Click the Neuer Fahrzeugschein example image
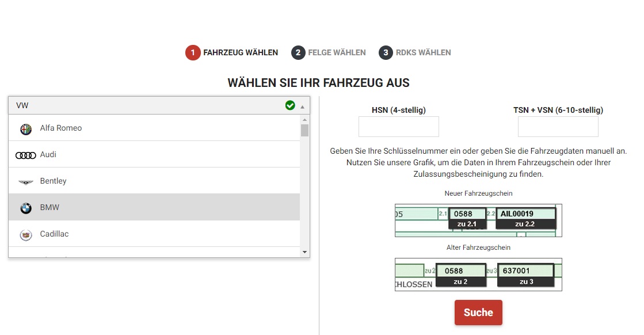The image size is (644, 335). (478, 220)
